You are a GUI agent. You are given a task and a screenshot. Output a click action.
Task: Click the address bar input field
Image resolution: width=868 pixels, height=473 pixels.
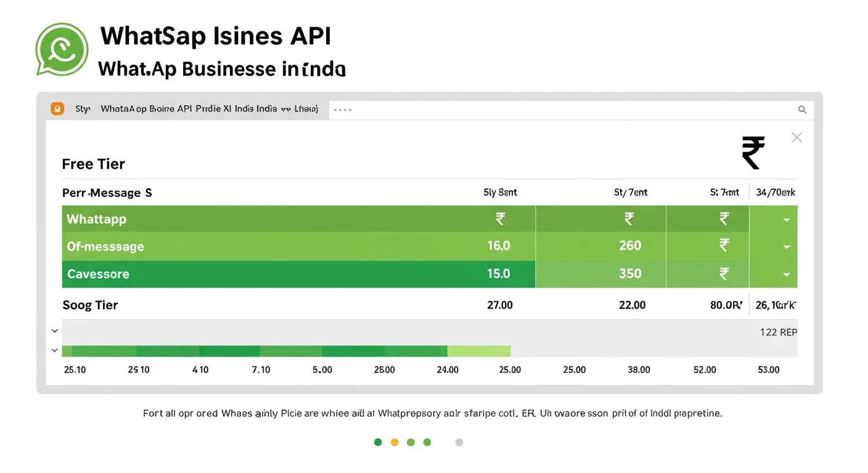pyautogui.click(x=571, y=110)
